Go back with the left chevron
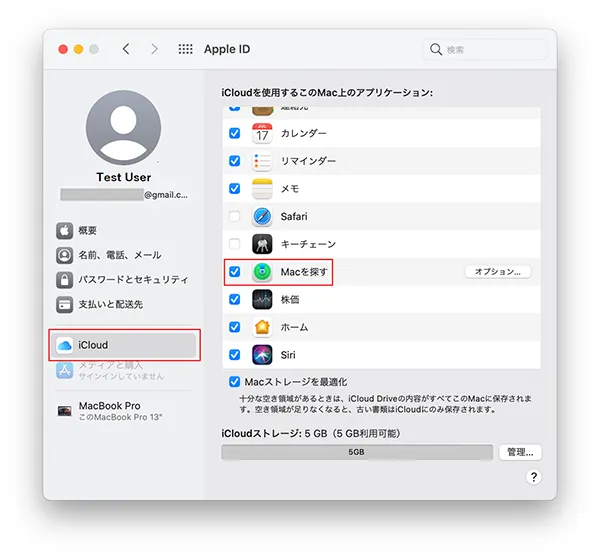The image size is (600, 557). pos(126,49)
